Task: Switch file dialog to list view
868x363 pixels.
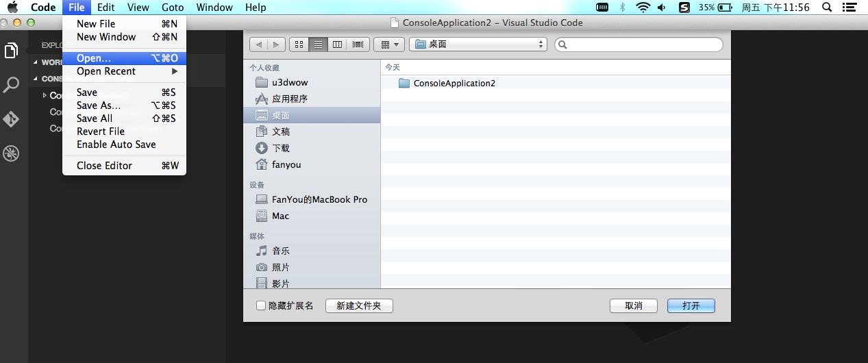Action: (318, 45)
